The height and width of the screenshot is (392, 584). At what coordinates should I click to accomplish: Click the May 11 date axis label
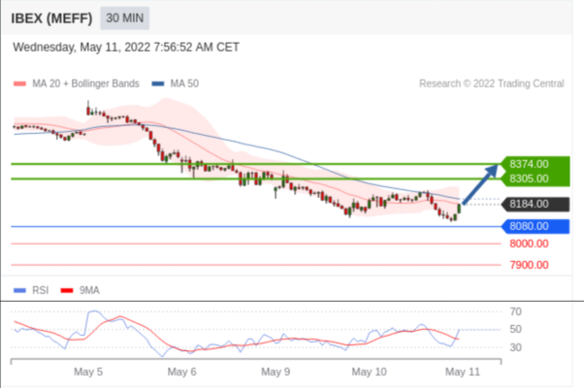(463, 372)
